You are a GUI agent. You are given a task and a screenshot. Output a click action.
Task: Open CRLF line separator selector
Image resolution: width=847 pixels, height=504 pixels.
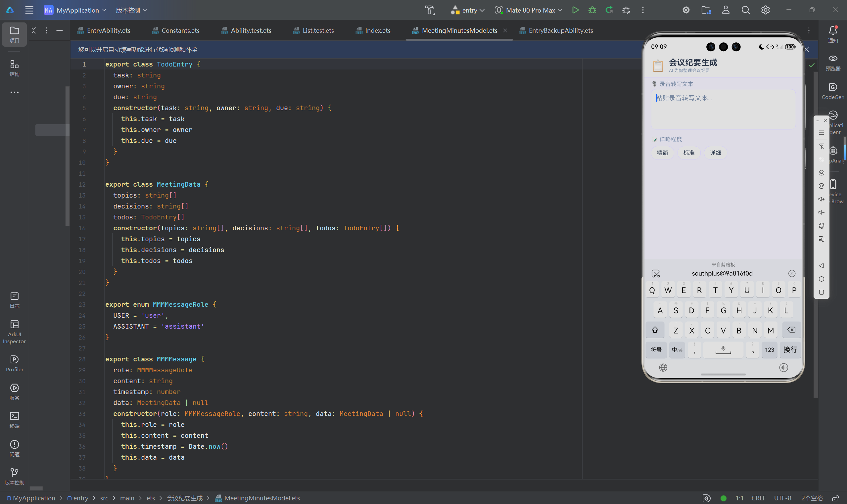pyautogui.click(x=758, y=498)
